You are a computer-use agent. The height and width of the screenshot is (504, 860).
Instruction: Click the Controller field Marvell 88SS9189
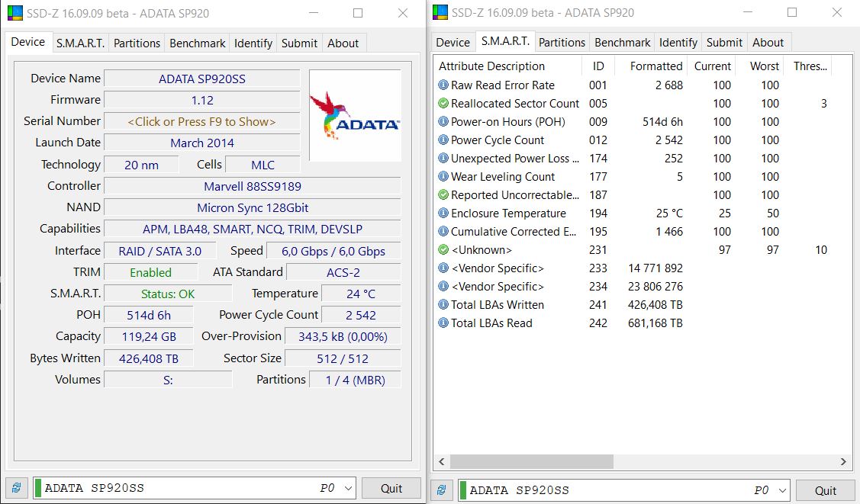tap(253, 186)
